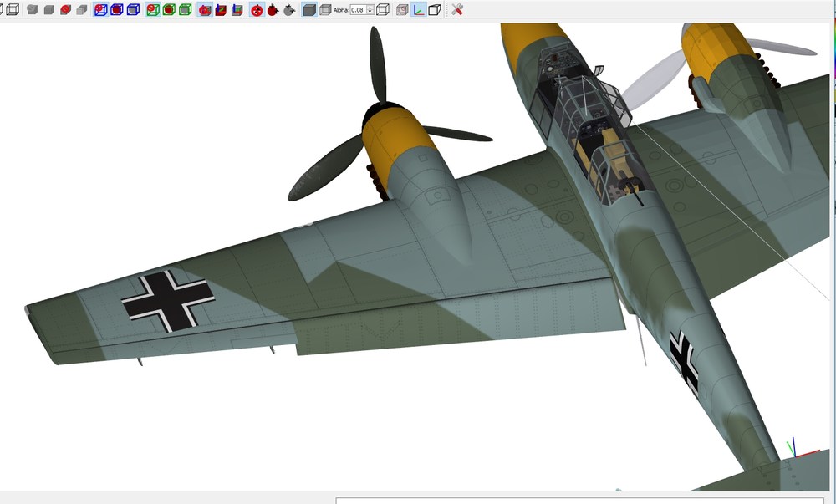Viewport: 836px width, 504px height.
Task: Toggle the red ball with crosshair icon
Action: pos(257,10)
